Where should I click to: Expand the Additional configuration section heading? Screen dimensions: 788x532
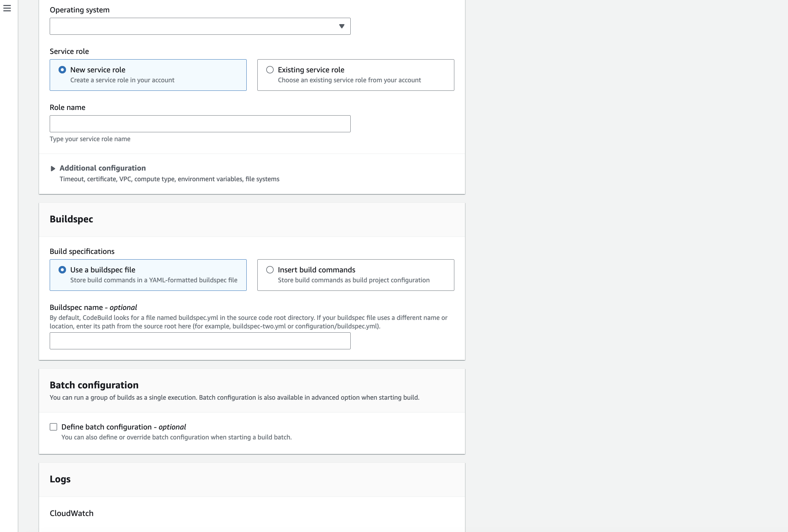(x=103, y=168)
